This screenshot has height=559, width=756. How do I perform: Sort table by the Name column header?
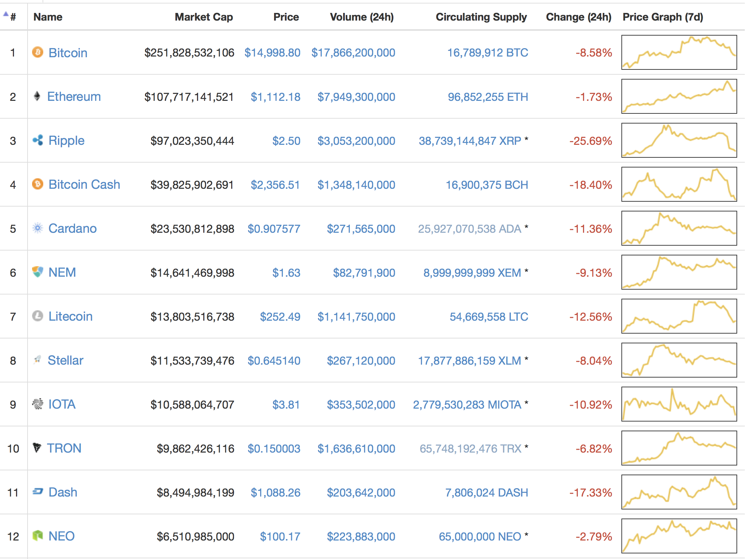[48, 17]
